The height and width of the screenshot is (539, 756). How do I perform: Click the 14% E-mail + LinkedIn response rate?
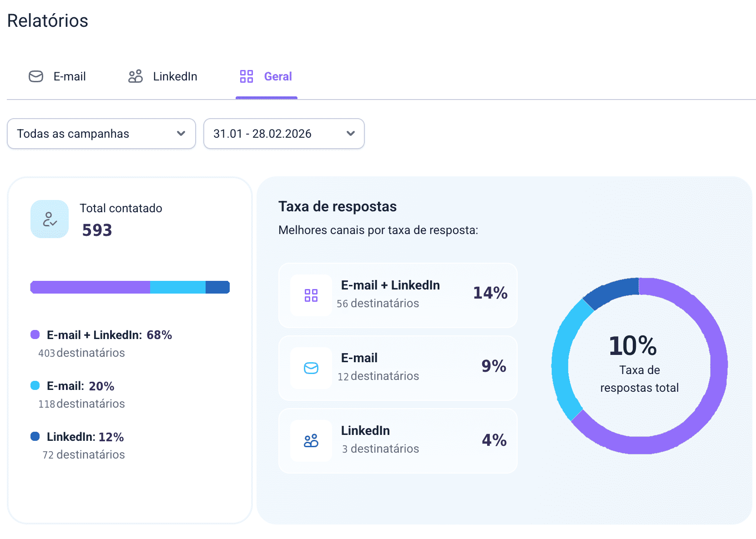coord(490,293)
